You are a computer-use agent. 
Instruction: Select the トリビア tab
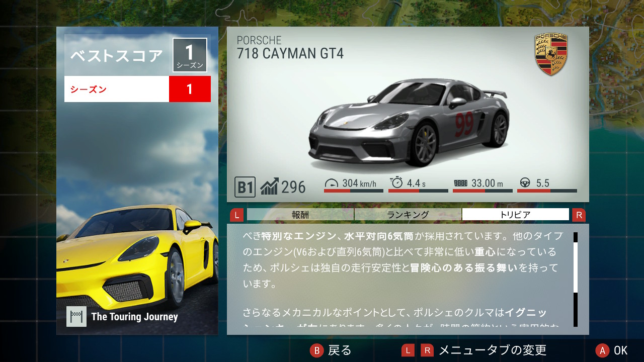tap(515, 215)
